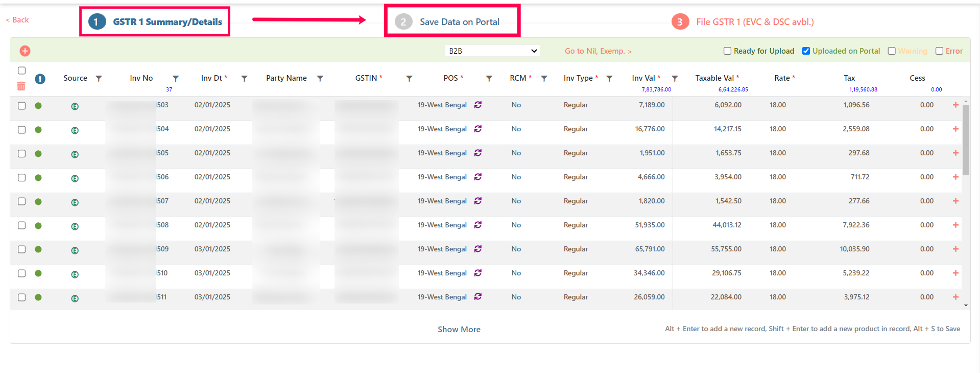
Task: Click the Tax column header
Action: 849,78
